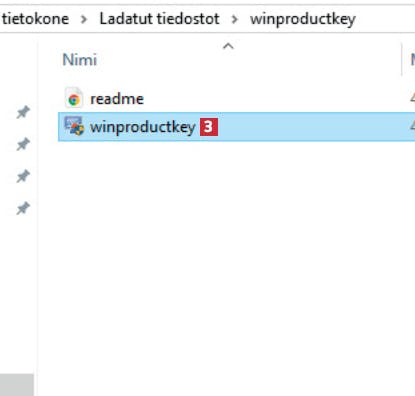The image size is (415, 396).
Task: Expand chevron after tietokone in address bar
Action: 84,19
